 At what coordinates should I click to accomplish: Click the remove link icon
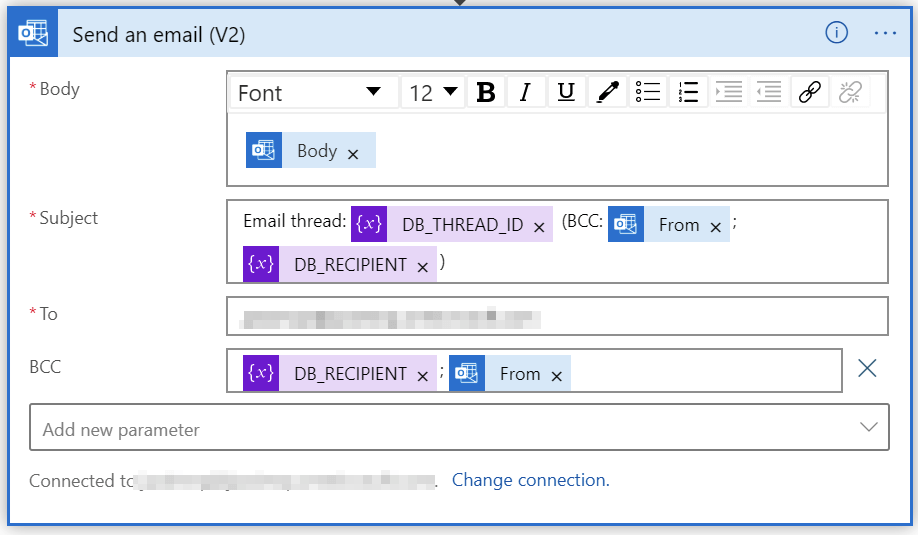850,92
